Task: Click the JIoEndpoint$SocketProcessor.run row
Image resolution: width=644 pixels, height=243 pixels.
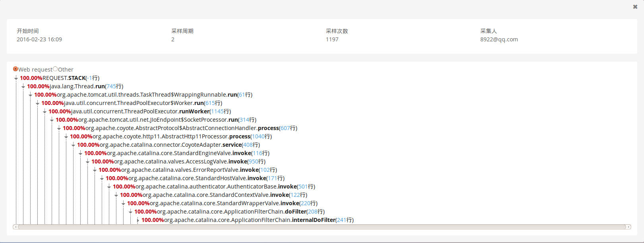Action: [x=156, y=120]
